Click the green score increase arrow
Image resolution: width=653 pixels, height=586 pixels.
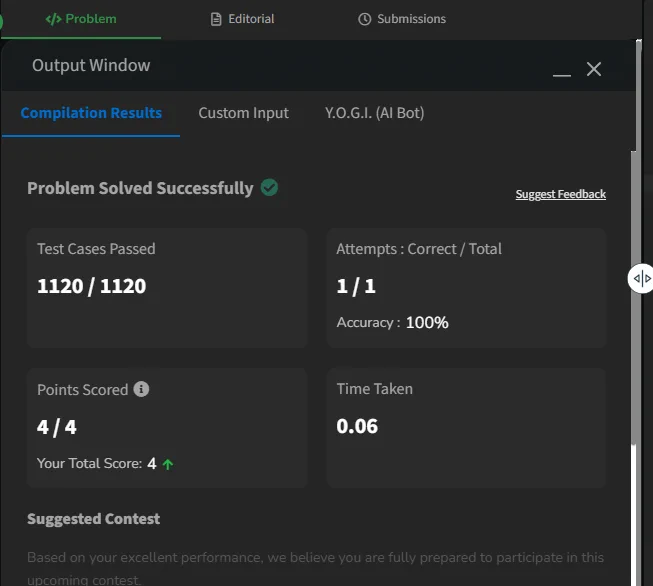click(168, 464)
